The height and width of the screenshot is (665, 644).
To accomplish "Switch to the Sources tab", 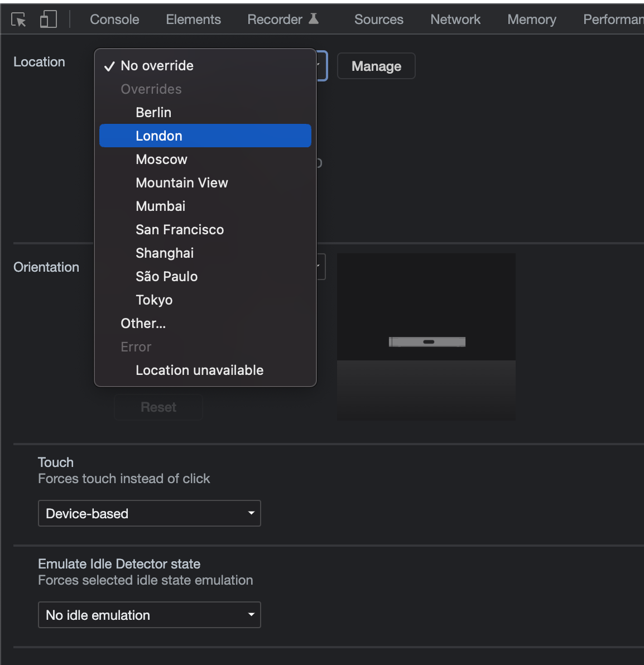I will [378, 20].
